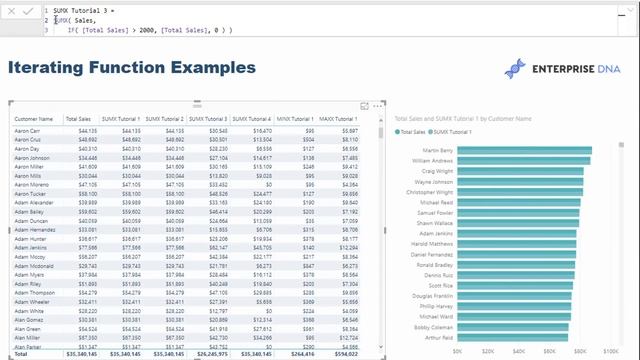Image resolution: width=640 pixels, height=360 pixels.
Task: Select the Martin Berry bar
Action: [x=524, y=150]
